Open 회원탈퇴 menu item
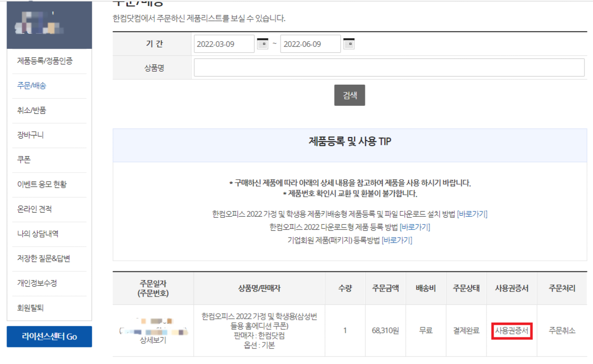593x364 pixels. [30, 308]
